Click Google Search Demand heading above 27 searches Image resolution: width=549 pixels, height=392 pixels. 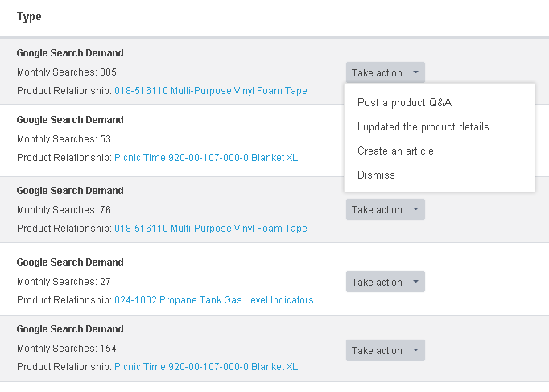point(70,262)
